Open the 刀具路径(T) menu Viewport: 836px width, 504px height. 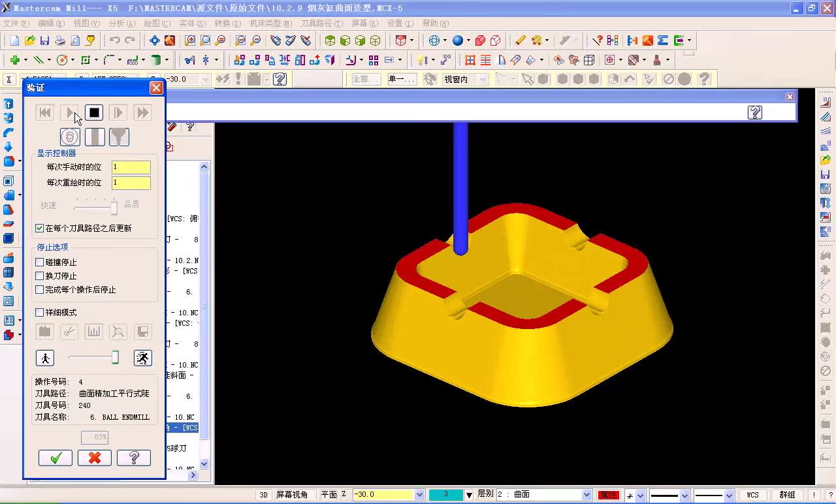(x=321, y=24)
